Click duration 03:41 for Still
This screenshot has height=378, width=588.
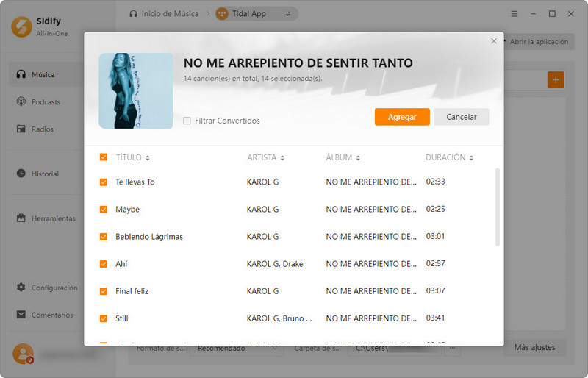click(x=435, y=318)
